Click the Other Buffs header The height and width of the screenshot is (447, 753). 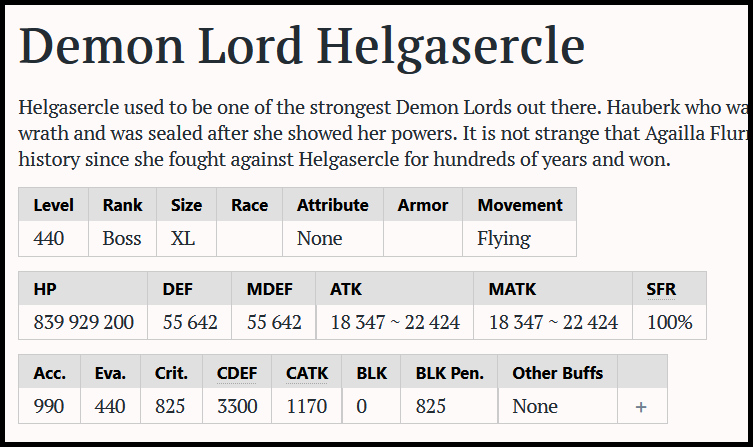pos(558,373)
